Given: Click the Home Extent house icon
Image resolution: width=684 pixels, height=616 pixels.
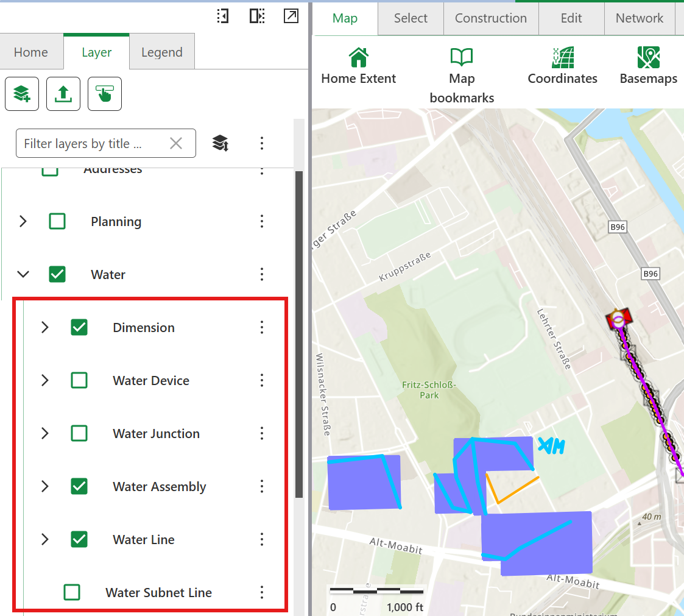Looking at the screenshot, I should click(x=359, y=58).
